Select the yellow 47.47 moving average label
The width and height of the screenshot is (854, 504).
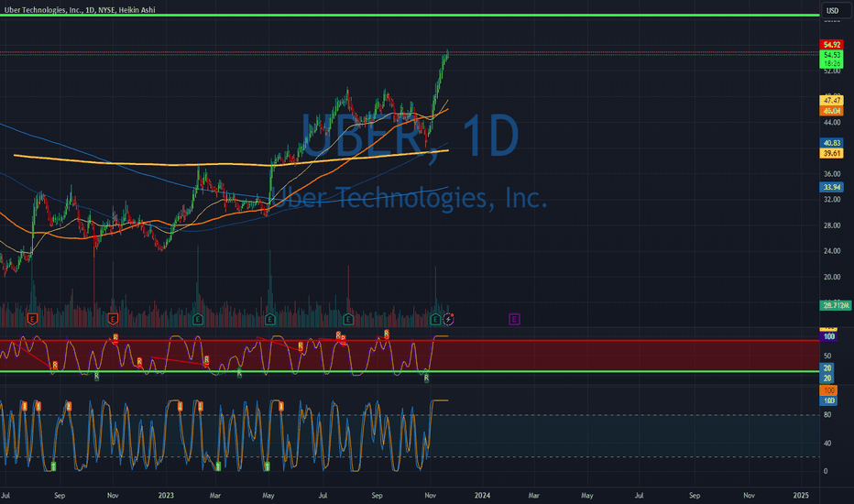click(x=831, y=100)
